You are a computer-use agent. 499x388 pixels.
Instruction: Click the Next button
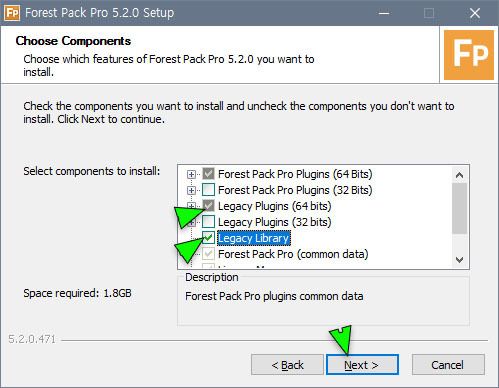pos(362,365)
